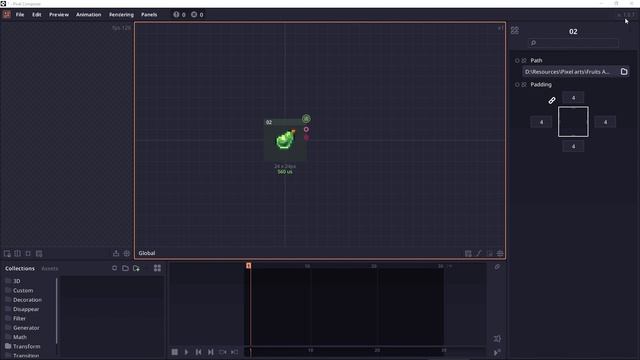Image resolution: width=640 pixels, height=360 pixels.
Task: Click the next keyframe button
Action: tap(234, 352)
